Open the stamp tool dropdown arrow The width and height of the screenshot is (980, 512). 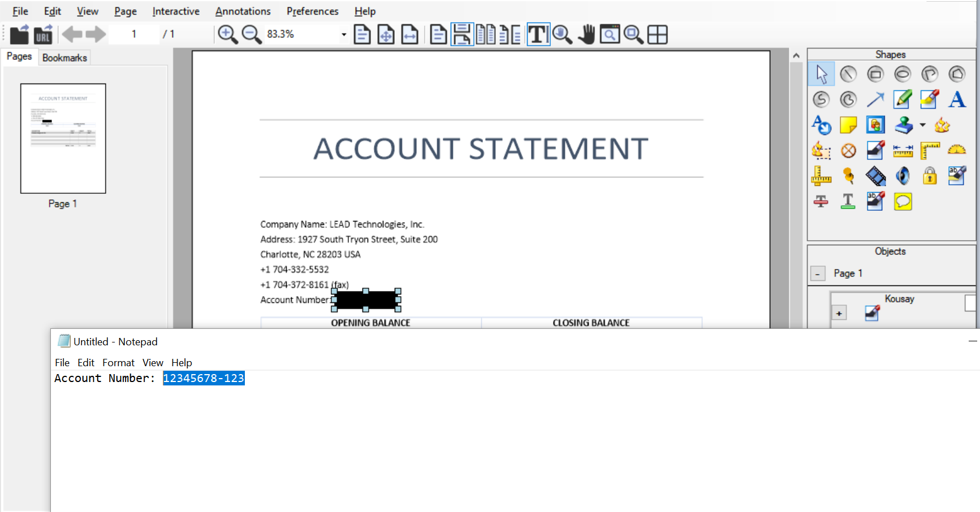pos(922,125)
